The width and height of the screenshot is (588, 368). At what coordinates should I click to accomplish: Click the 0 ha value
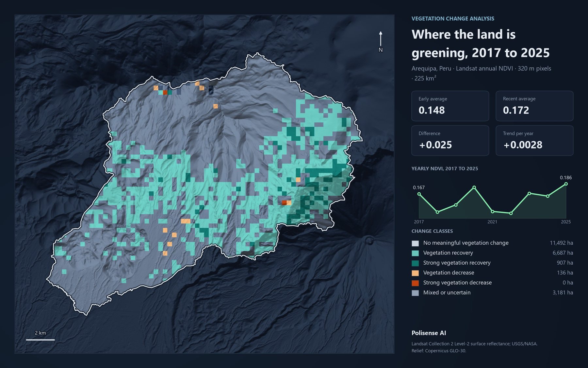click(568, 283)
